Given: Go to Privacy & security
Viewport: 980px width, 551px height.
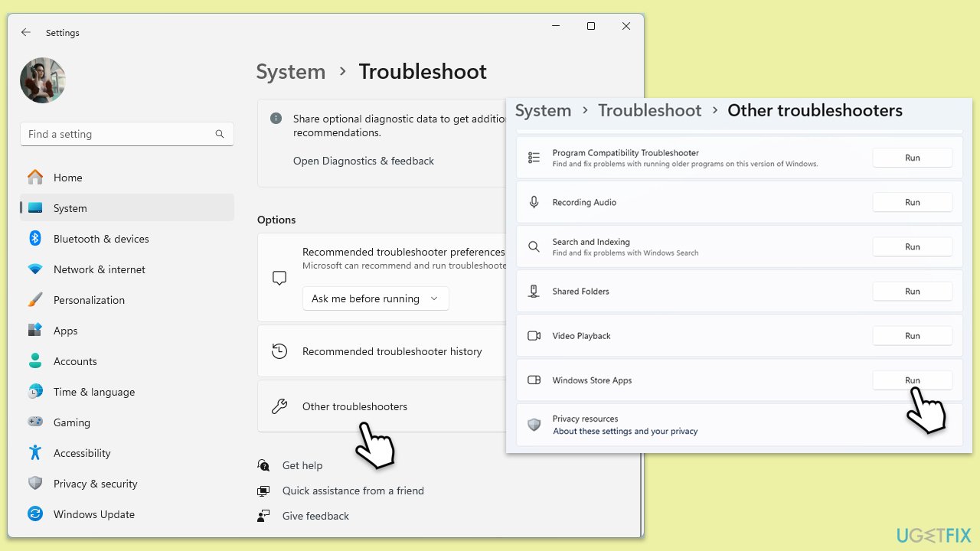Looking at the screenshot, I should click(95, 484).
